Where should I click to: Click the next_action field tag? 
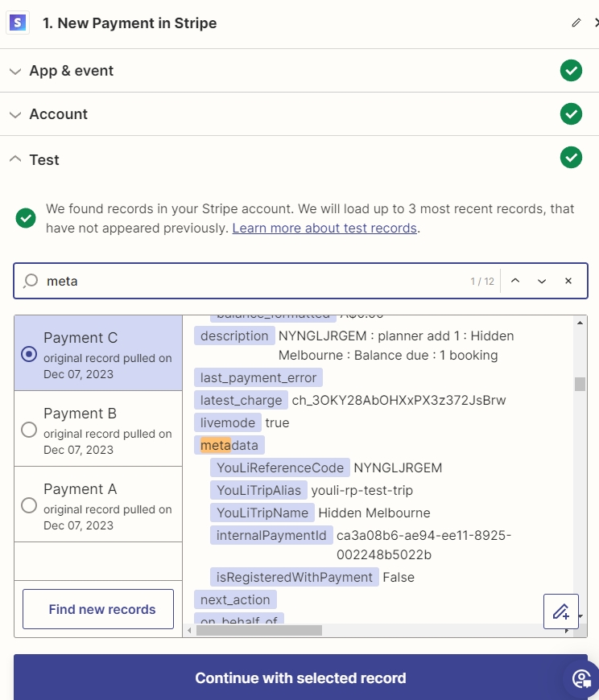click(x=235, y=599)
